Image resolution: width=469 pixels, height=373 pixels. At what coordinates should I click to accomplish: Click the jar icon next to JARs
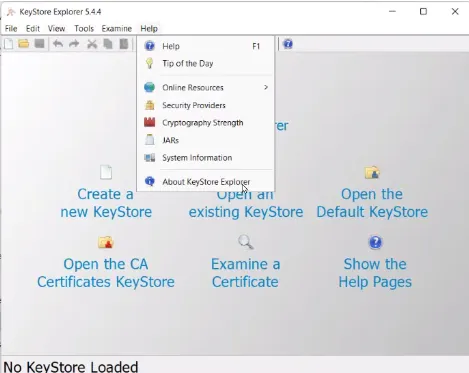(x=150, y=140)
